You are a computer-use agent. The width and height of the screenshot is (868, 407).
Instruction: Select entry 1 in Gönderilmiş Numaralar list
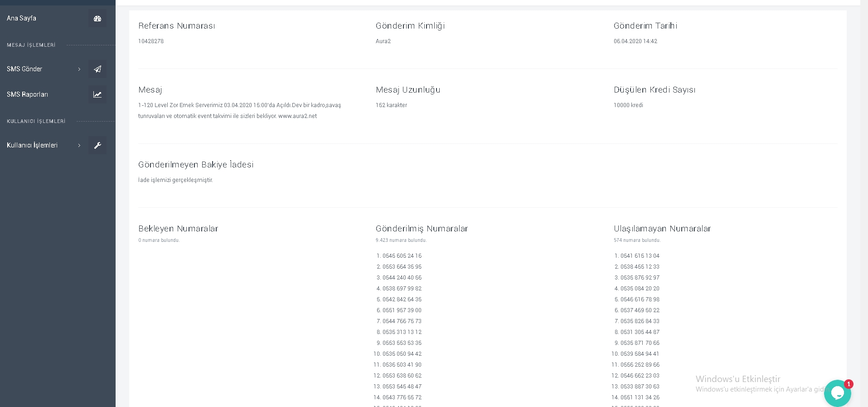click(x=402, y=256)
